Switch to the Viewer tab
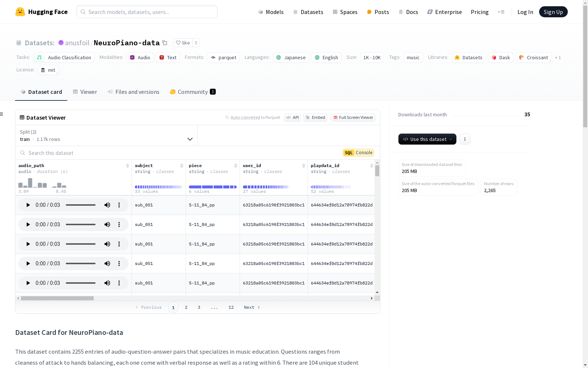 (85, 92)
